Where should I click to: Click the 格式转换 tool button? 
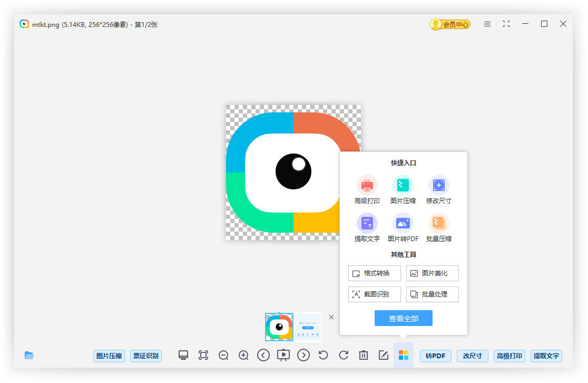coord(374,273)
